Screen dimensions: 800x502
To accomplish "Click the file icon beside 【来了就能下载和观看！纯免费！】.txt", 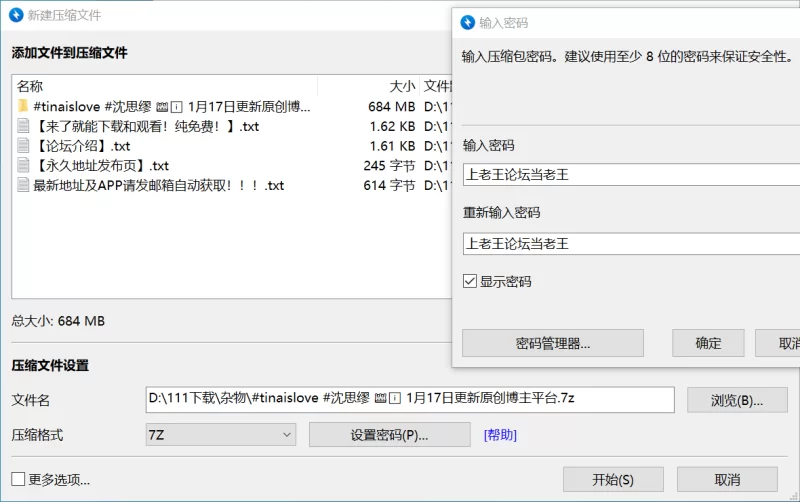I will (x=23, y=126).
